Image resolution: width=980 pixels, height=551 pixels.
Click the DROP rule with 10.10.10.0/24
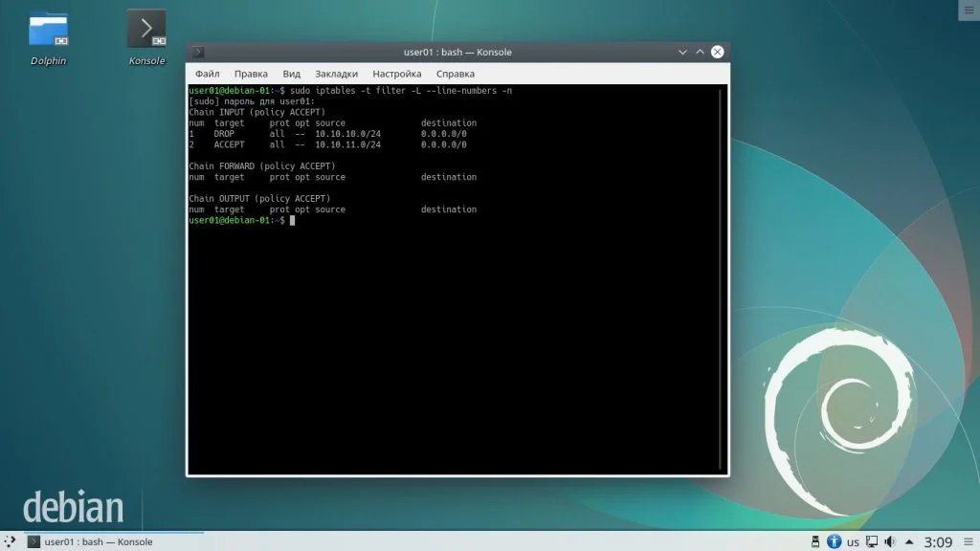click(327, 134)
